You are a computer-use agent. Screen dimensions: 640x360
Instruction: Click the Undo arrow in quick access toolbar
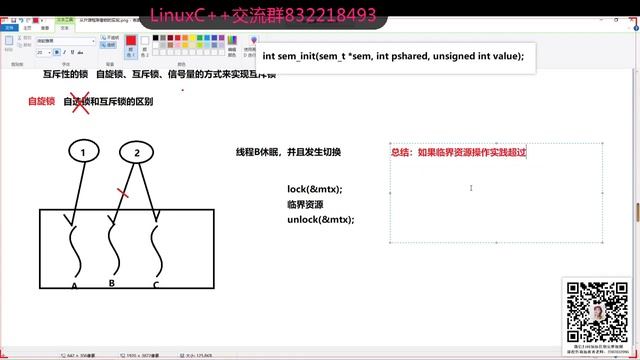point(21,20)
